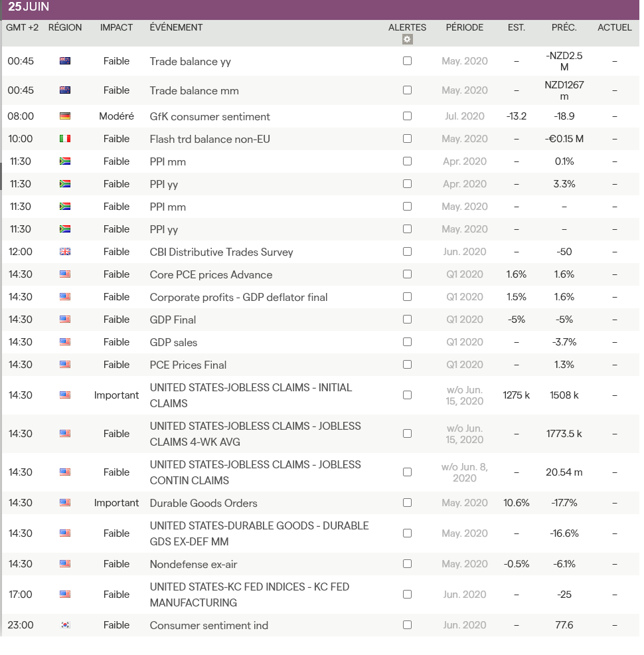Check alert box for Initial Claims
Image resolution: width=644 pixels, height=655 pixels.
click(408, 395)
